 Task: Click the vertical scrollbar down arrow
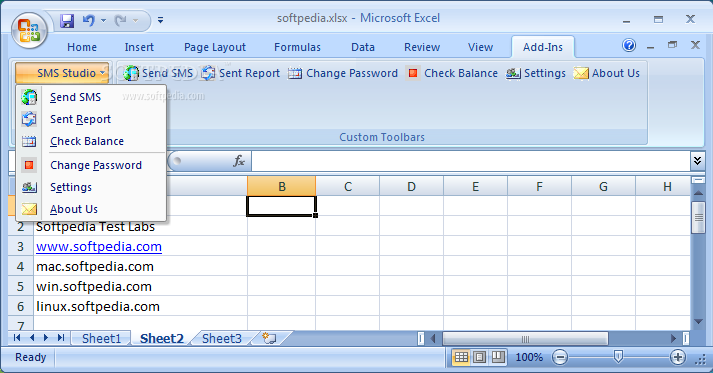tap(698, 322)
